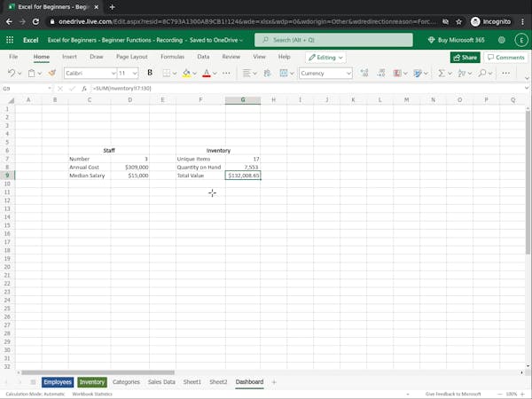This screenshot has width=532, height=399.
Task: Open Excel settings gear icon
Action: pyautogui.click(x=502, y=40)
